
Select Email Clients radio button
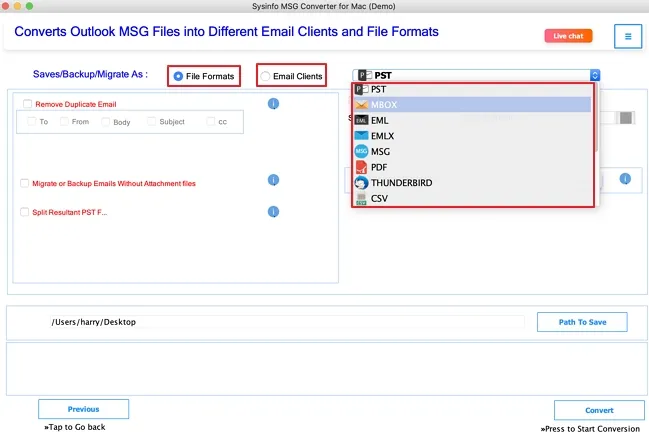265,76
